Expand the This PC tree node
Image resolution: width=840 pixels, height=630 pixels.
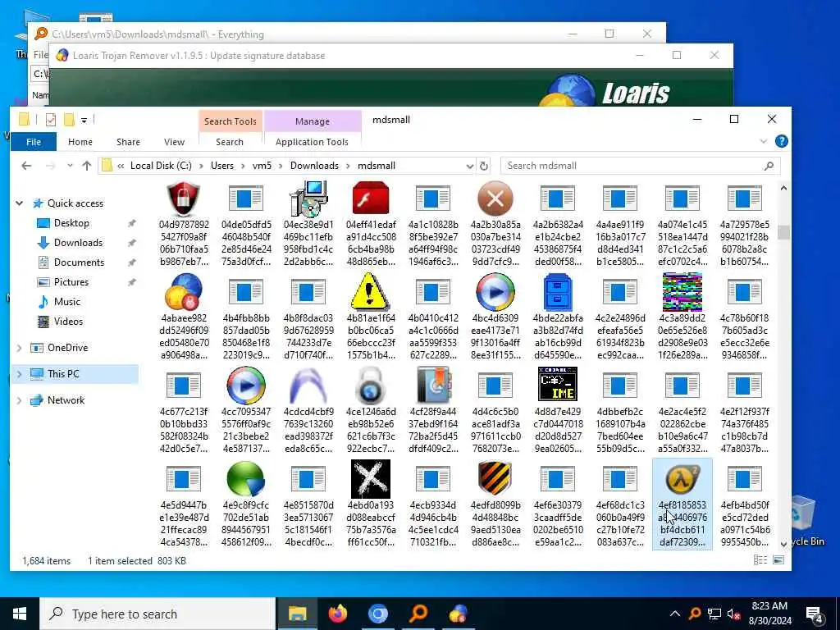coord(20,374)
